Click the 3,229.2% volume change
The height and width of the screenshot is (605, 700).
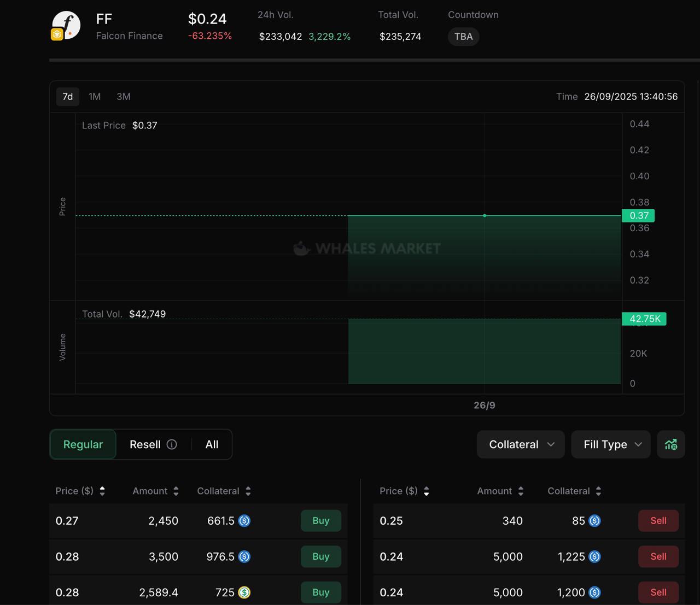tap(330, 37)
